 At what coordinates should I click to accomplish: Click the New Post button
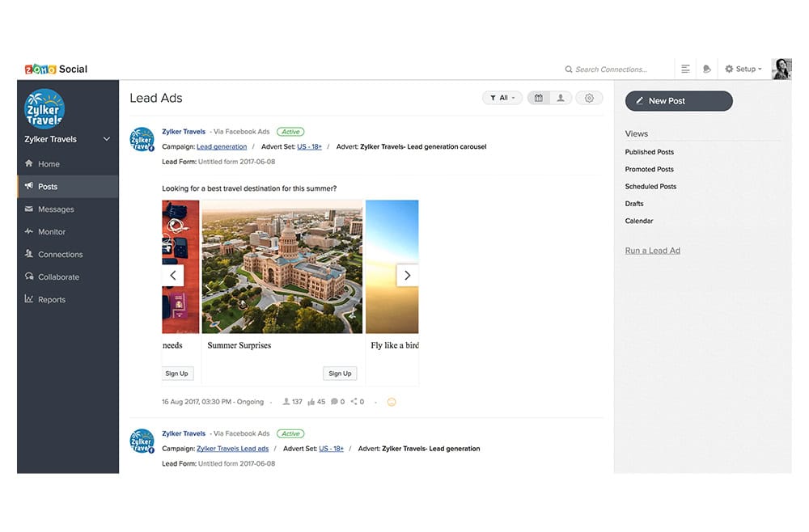[x=679, y=101]
